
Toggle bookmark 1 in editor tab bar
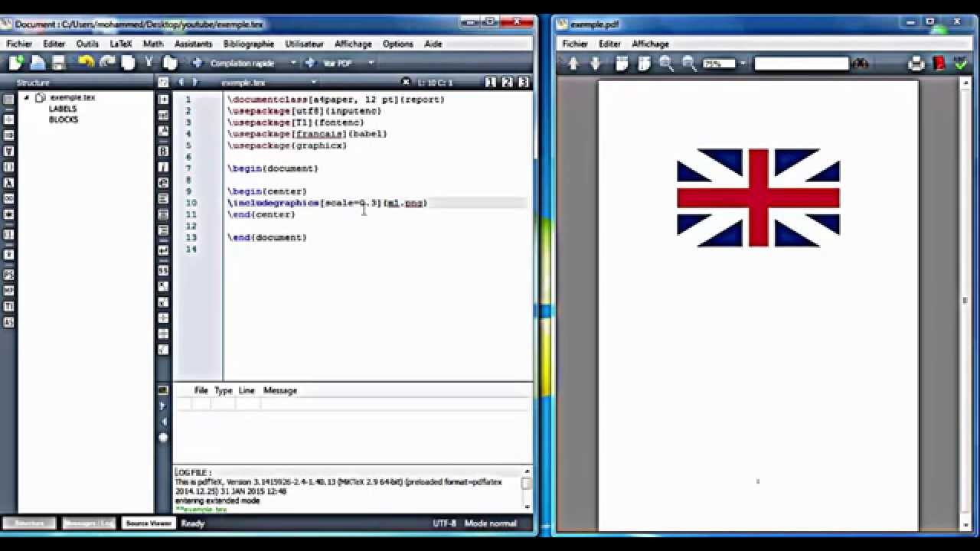pos(491,82)
